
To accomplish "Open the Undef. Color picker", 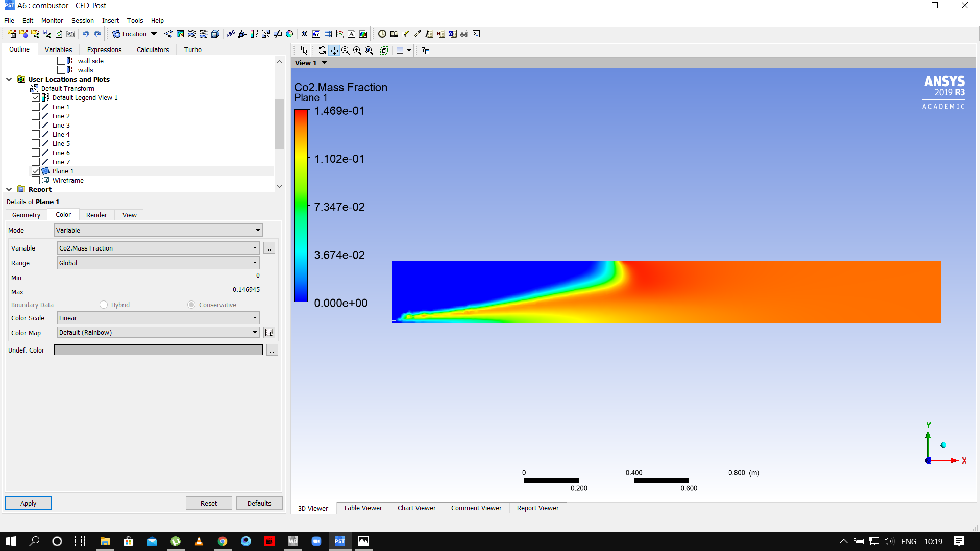I will pyautogui.click(x=272, y=350).
